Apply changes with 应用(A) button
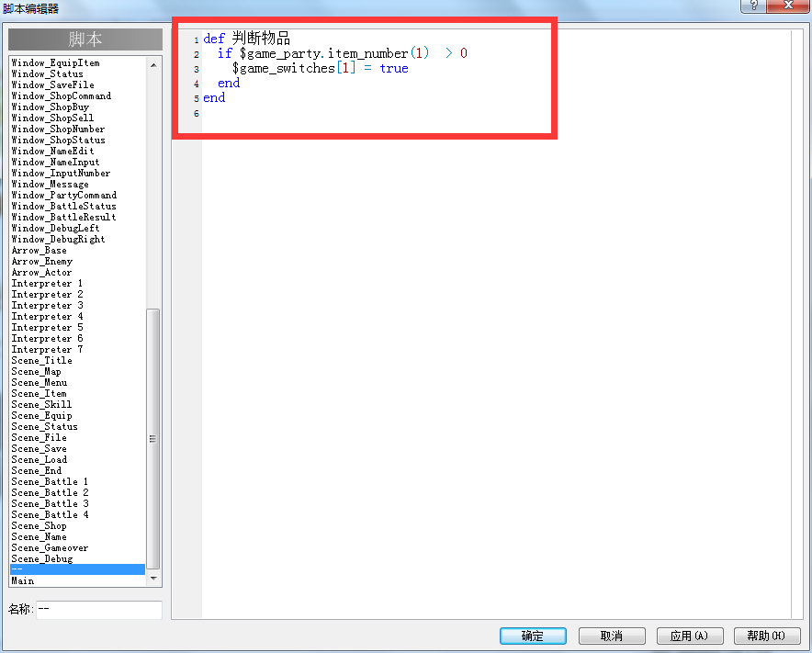Image resolution: width=812 pixels, height=653 pixels. click(x=689, y=636)
